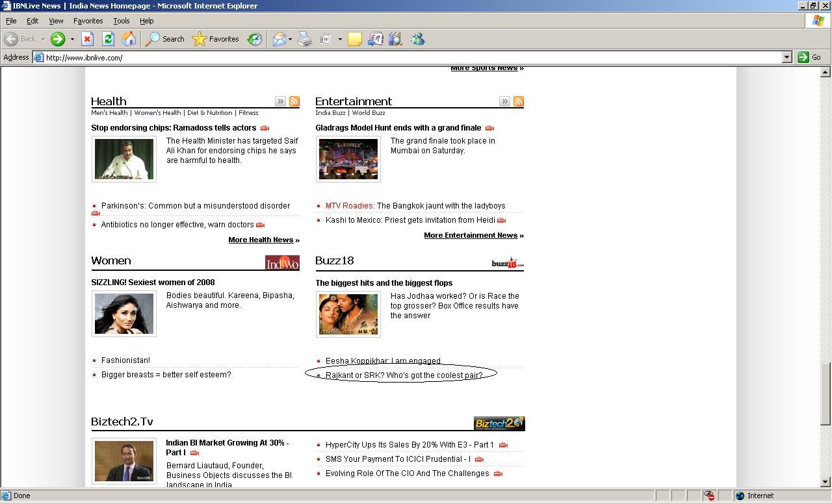
Task: Refresh the IBNLive page
Action: click(108, 39)
